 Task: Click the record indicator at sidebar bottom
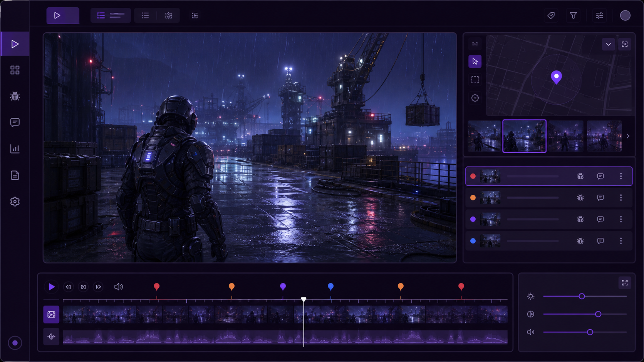[x=15, y=343]
